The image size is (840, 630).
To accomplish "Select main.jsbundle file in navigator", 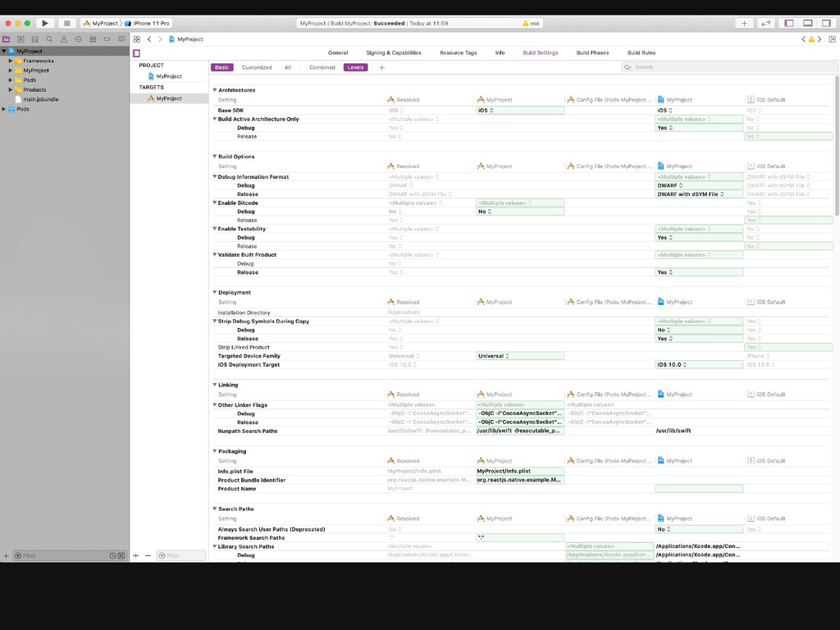I will pos(36,99).
